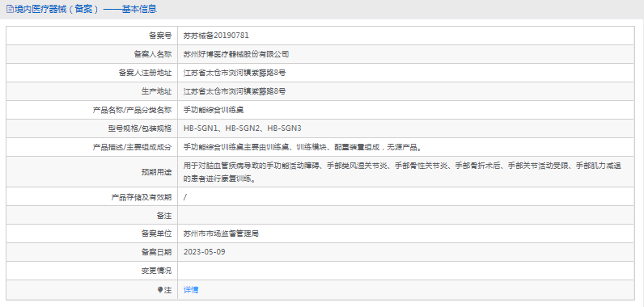644x307 pixels.
Task: Select the intended-use text starting 用于对脑血管疾病
Action: (402, 172)
